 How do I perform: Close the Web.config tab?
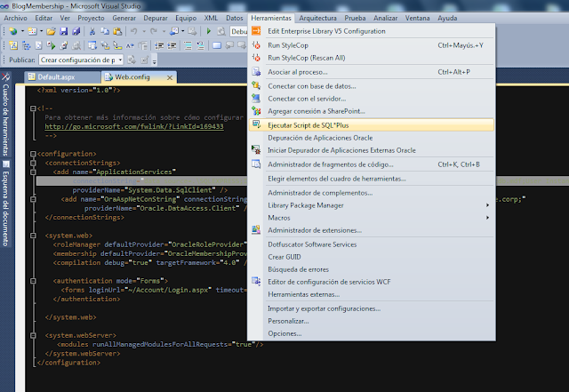(x=170, y=77)
